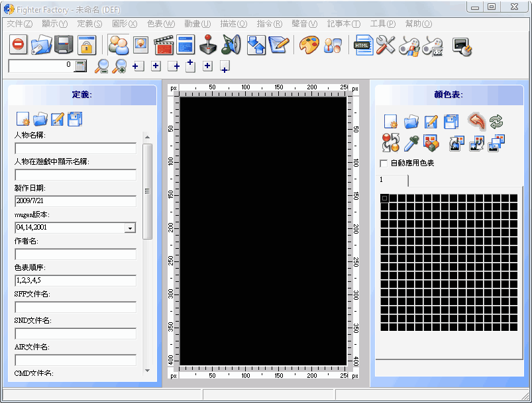Click the HTML document icon
The width and height of the screenshot is (532, 403).
click(363, 45)
